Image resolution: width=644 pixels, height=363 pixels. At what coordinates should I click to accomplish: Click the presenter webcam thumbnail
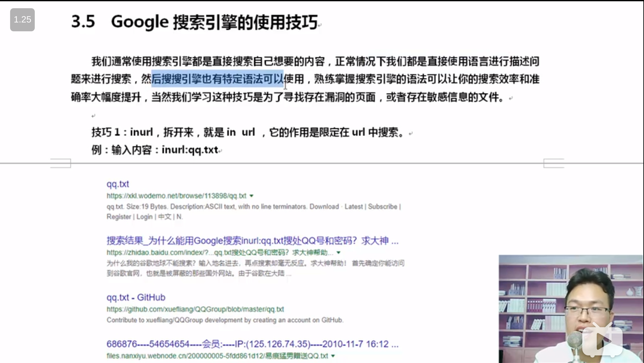(570, 309)
